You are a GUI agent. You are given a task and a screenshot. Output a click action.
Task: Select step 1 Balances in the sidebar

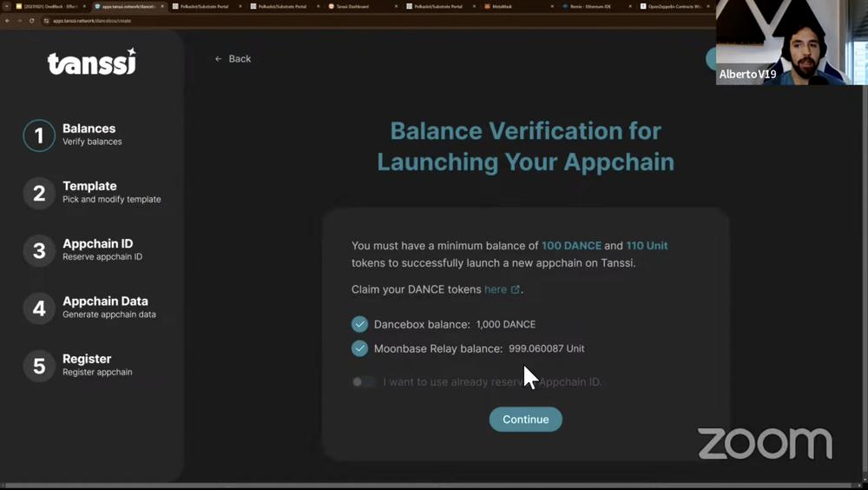(72, 135)
